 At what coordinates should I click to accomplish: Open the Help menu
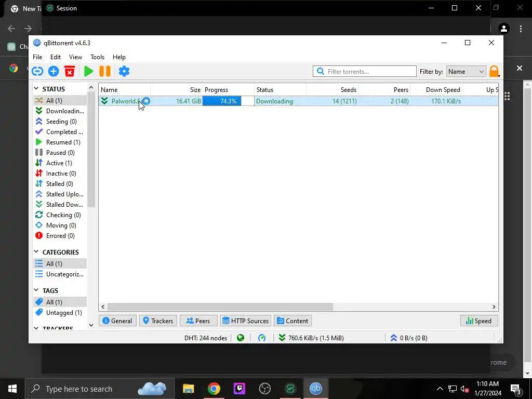click(119, 57)
